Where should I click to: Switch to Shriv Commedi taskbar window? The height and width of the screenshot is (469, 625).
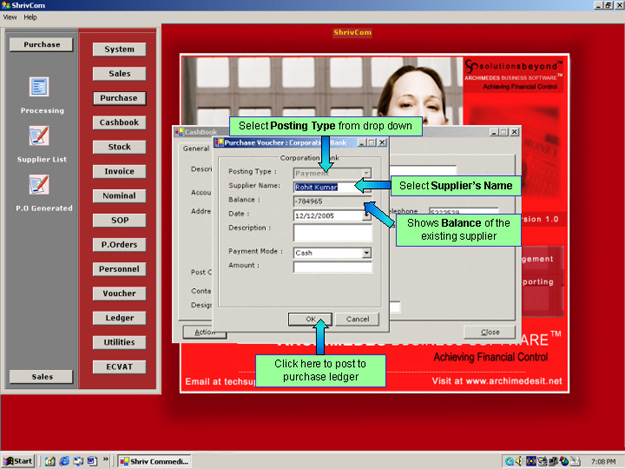tap(157, 461)
